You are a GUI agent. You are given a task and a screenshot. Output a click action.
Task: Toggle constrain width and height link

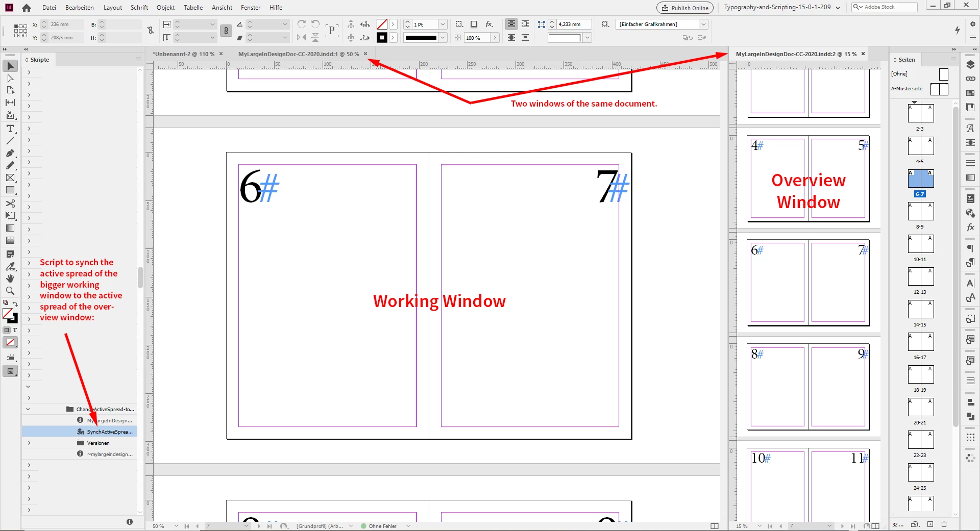coord(151,31)
